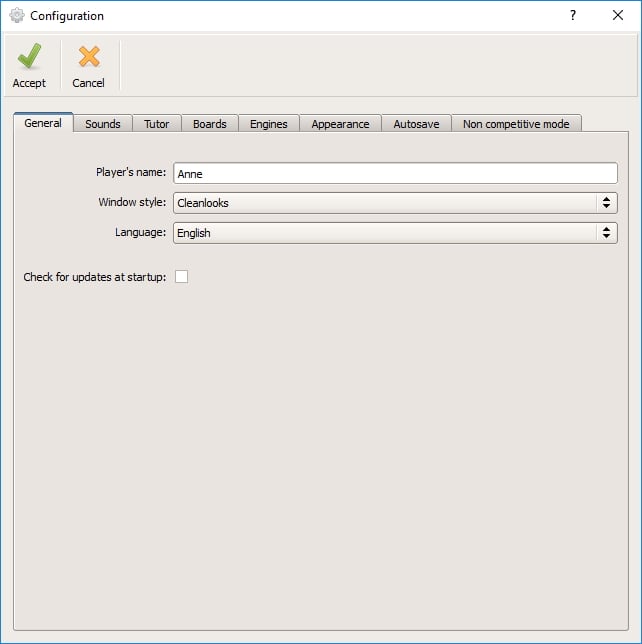Switch to the Tutor tab
642x644 pixels.
click(x=156, y=124)
